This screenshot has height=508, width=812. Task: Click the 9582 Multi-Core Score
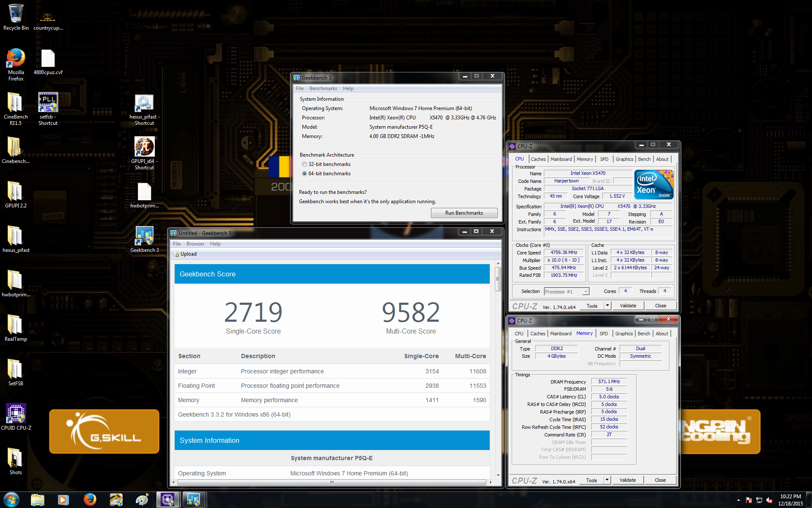[411, 312]
